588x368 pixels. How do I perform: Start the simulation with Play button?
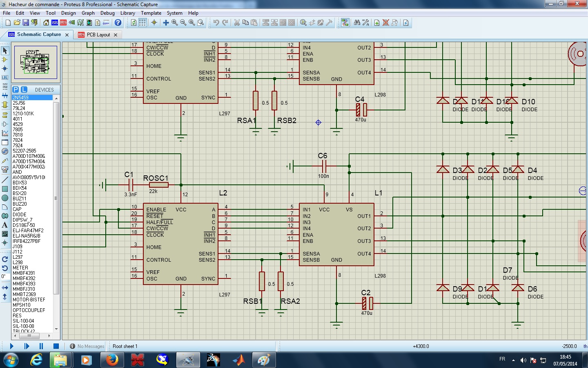[x=11, y=346]
